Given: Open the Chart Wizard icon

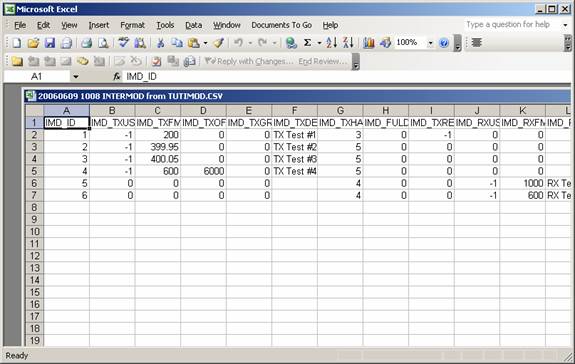Looking at the screenshot, I should [369, 43].
